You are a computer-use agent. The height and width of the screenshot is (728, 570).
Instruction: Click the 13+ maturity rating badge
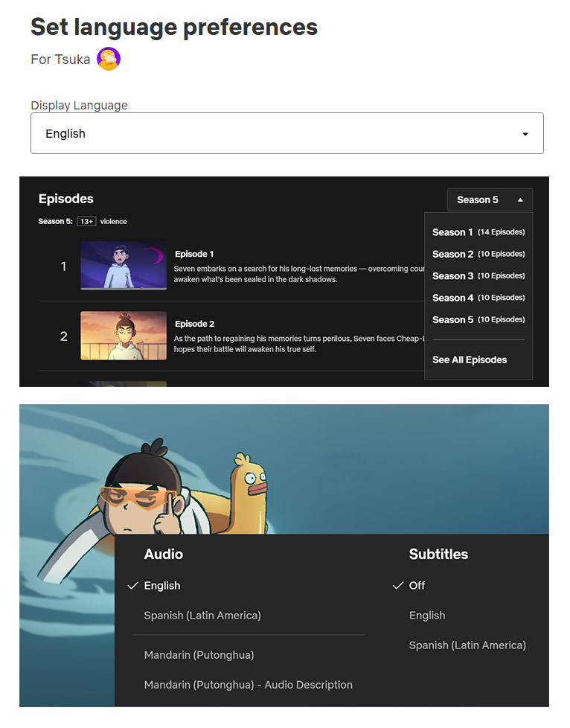tap(86, 222)
